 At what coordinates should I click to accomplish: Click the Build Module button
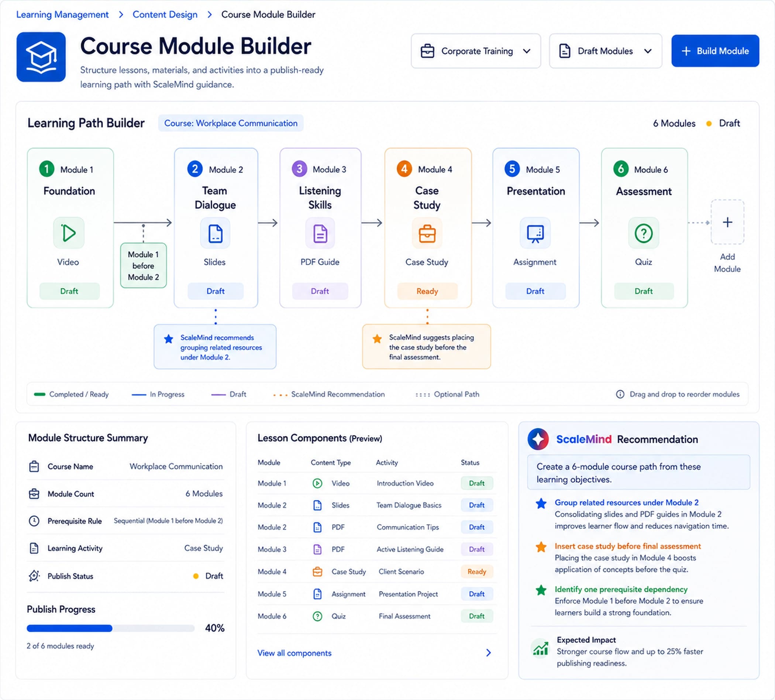(x=715, y=51)
